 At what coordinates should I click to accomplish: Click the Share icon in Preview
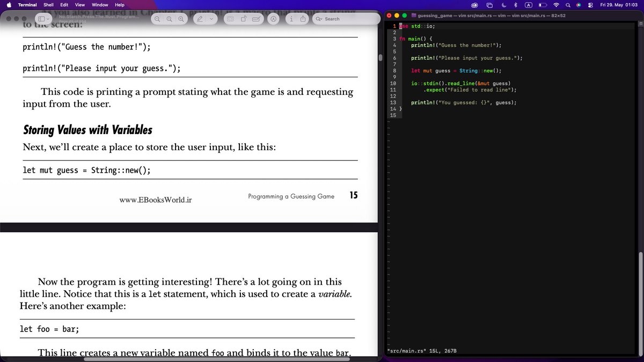click(x=303, y=19)
